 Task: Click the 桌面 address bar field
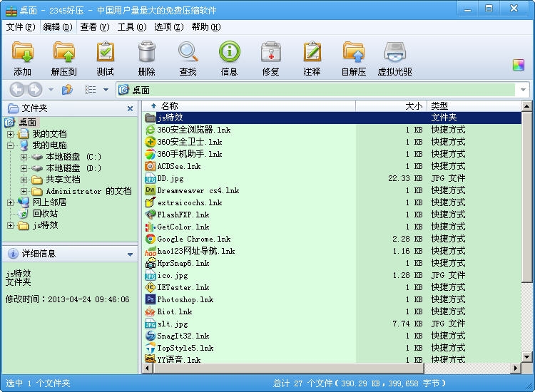[x=316, y=90]
